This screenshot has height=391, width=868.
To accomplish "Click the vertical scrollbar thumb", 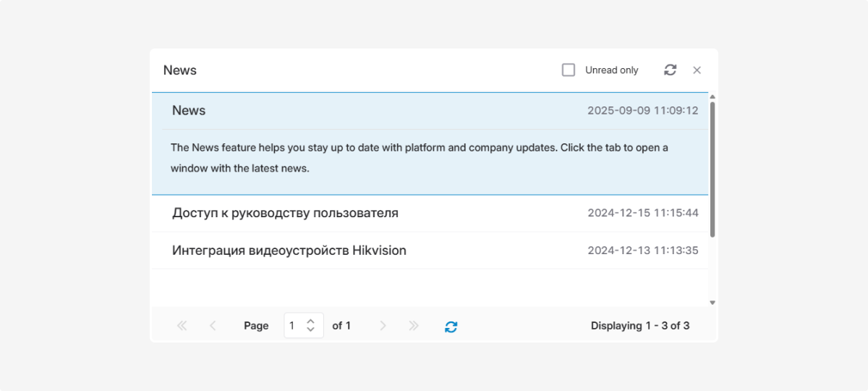I will pos(712,169).
